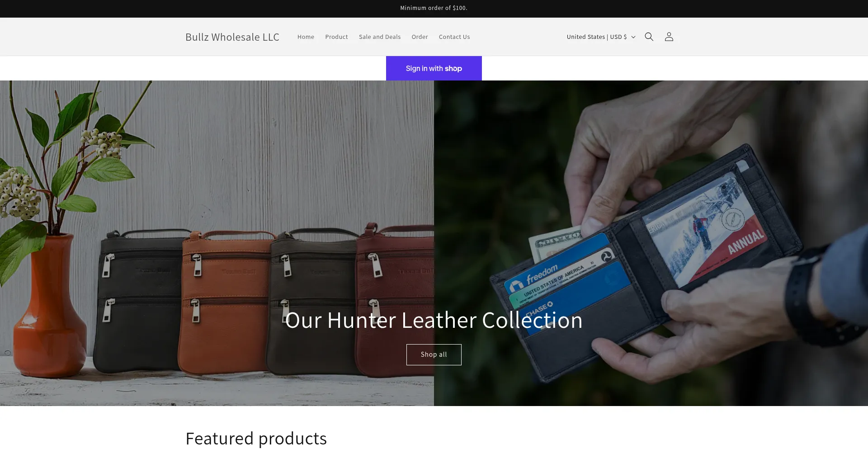Click Sign in with shop button
This screenshot has width=868, height=449.
[x=434, y=68]
